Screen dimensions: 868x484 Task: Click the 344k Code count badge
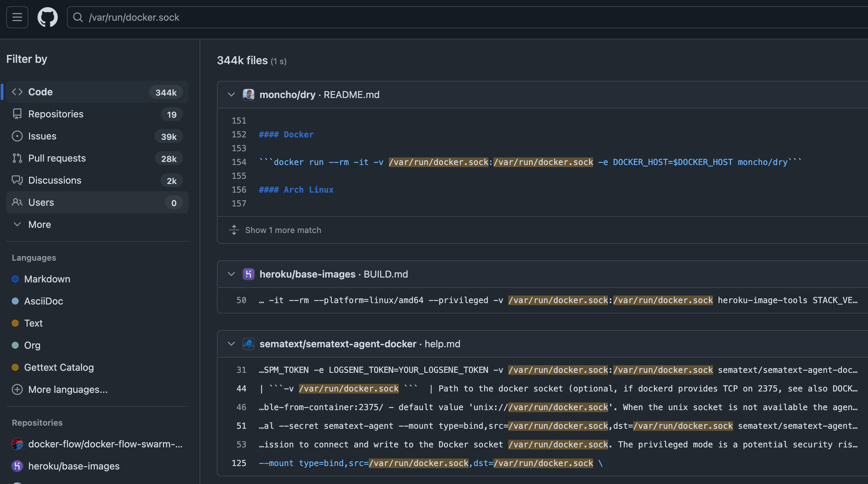tap(166, 92)
